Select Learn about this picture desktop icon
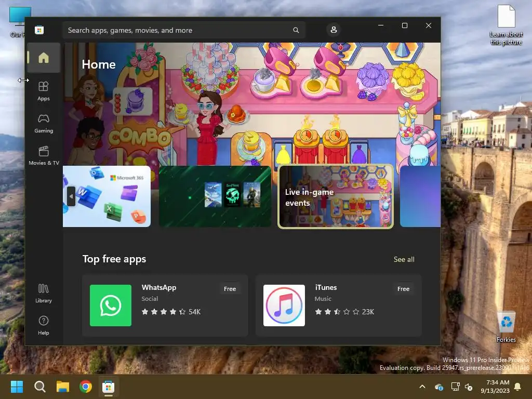Viewport: 532px width, 399px height. click(506, 25)
